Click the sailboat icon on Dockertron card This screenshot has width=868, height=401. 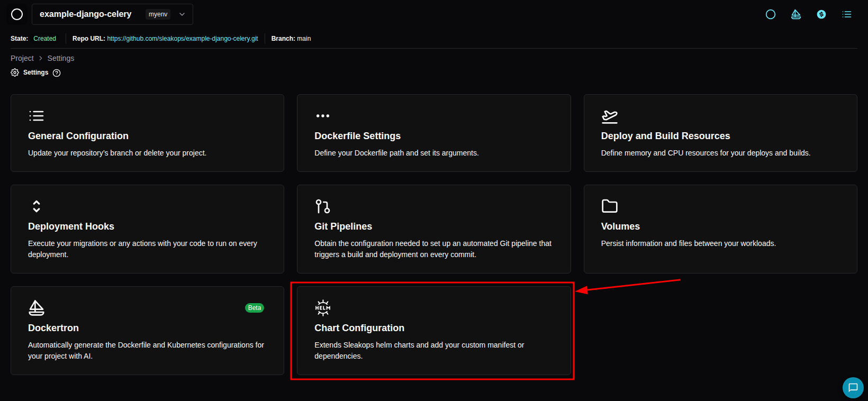click(37, 308)
